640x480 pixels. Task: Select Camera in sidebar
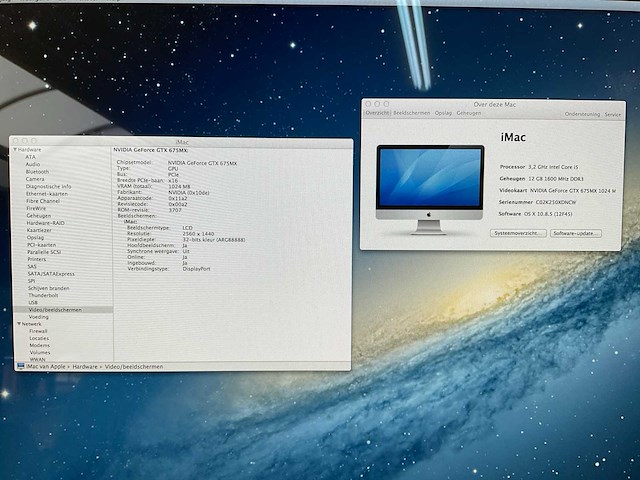click(x=35, y=179)
